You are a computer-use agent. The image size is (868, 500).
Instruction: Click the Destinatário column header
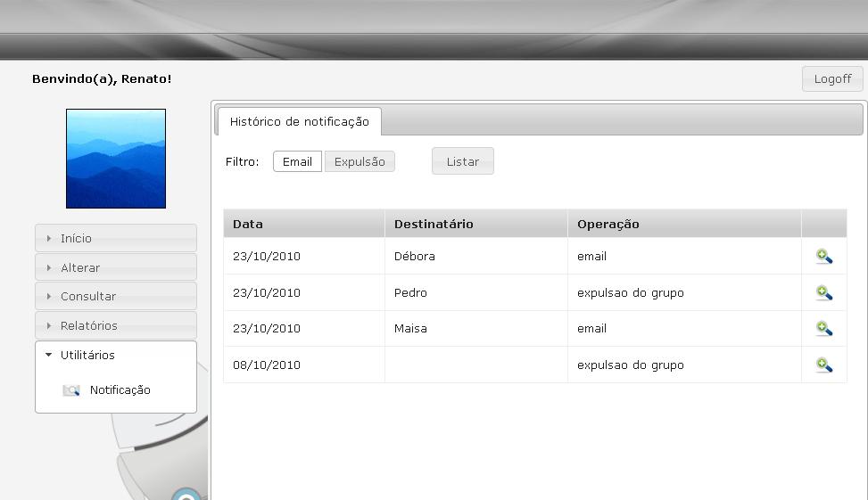coord(476,224)
